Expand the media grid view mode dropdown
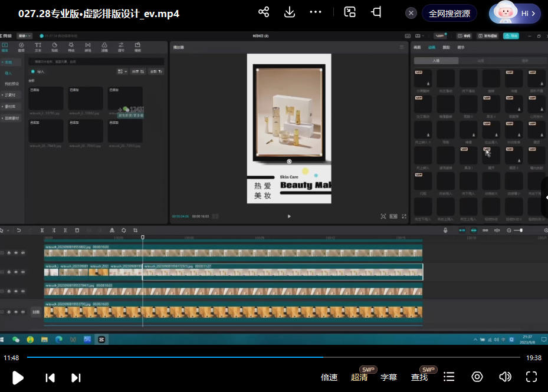Viewport: 548px width, 392px height. click(122, 71)
